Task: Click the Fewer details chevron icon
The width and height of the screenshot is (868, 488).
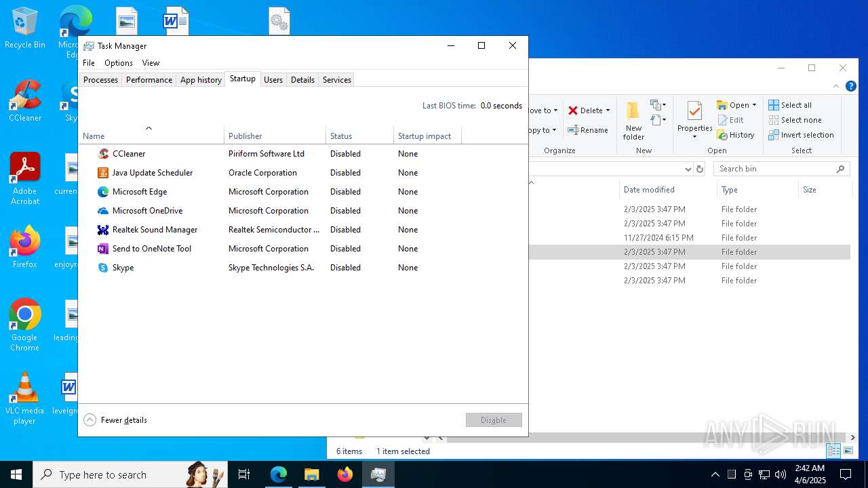Action: coord(90,420)
